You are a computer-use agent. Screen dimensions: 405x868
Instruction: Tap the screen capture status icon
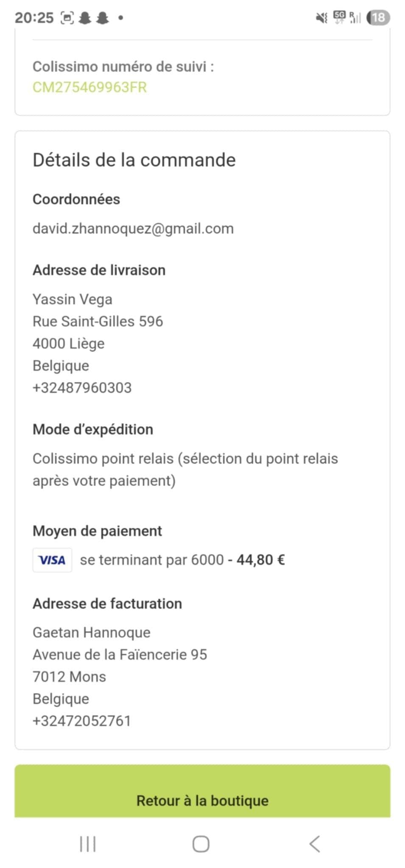(x=67, y=18)
